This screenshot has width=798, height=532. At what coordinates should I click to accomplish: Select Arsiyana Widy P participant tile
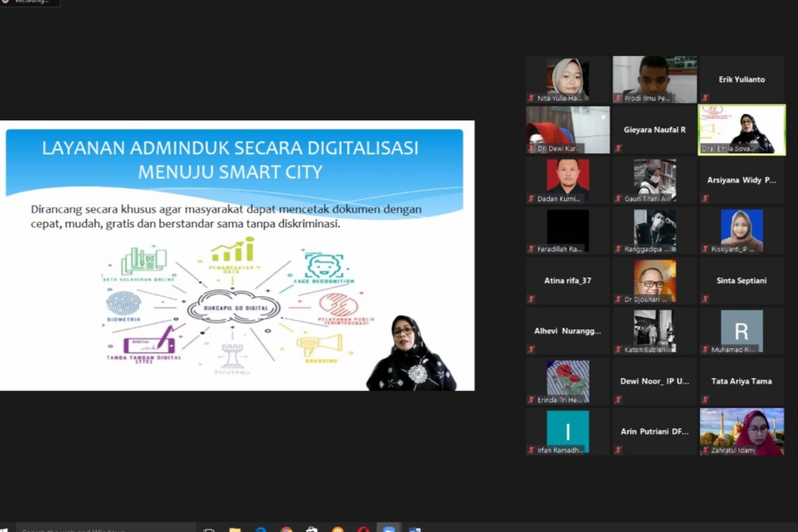(741, 180)
